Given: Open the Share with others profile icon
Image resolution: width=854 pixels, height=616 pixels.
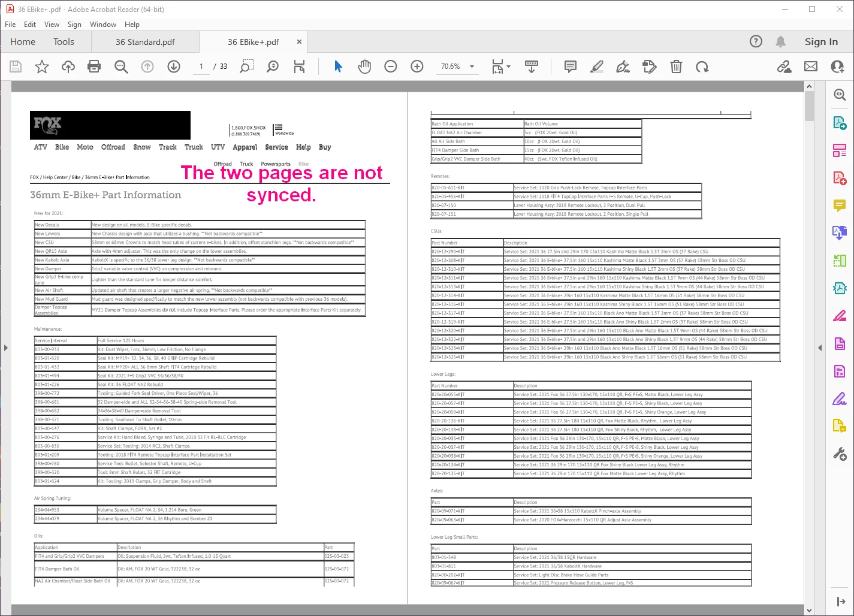Looking at the screenshot, I should tap(837, 67).
